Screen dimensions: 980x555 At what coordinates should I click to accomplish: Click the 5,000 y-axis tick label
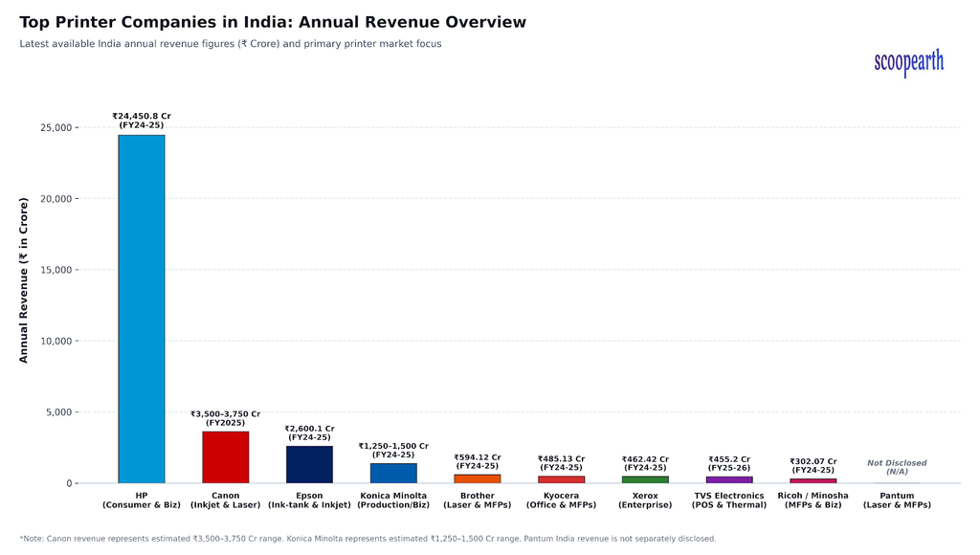pyautogui.click(x=58, y=412)
